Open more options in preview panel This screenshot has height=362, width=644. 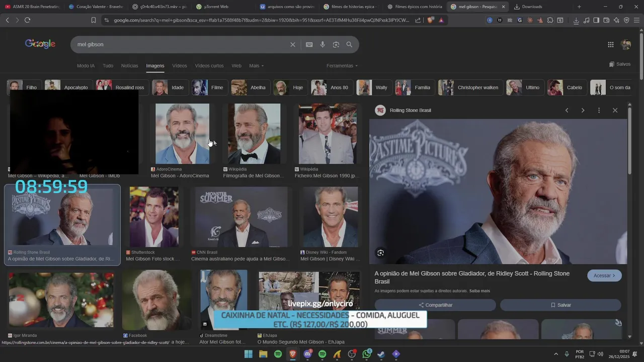point(599,110)
